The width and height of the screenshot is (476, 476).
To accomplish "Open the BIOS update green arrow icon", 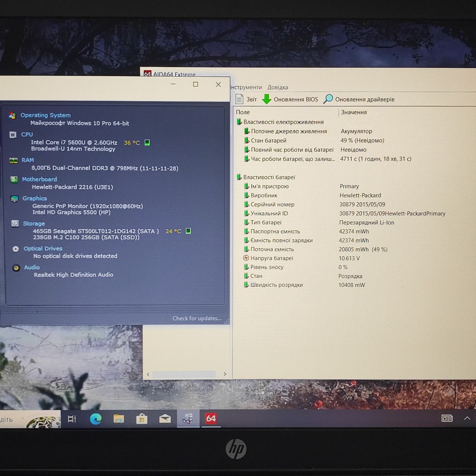I will (x=267, y=99).
